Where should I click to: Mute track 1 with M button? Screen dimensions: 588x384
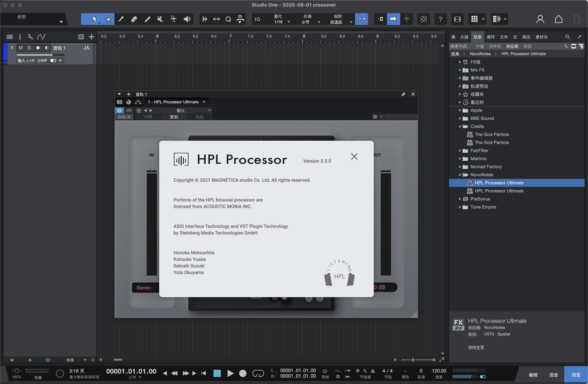[21, 48]
